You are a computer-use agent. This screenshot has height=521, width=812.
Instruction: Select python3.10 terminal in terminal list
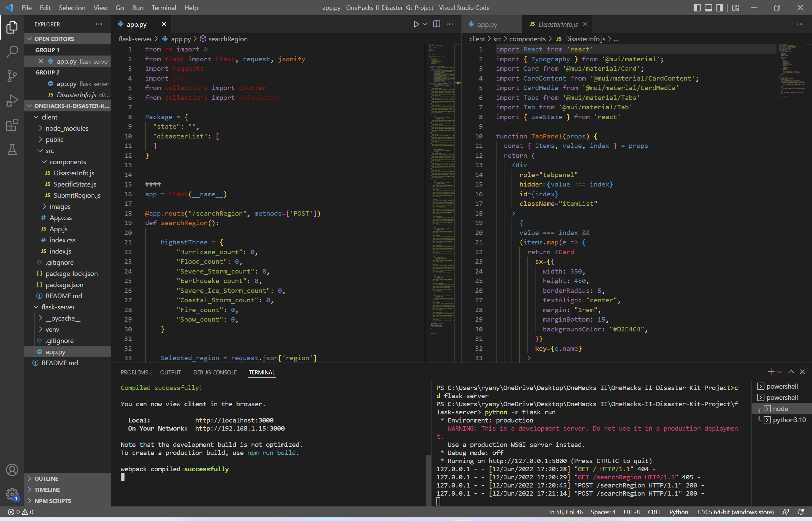tap(789, 420)
